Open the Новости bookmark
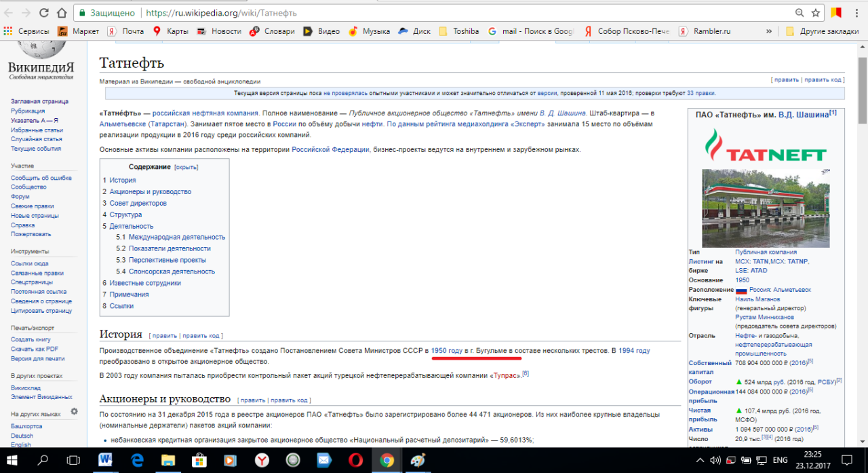 [x=219, y=31]
